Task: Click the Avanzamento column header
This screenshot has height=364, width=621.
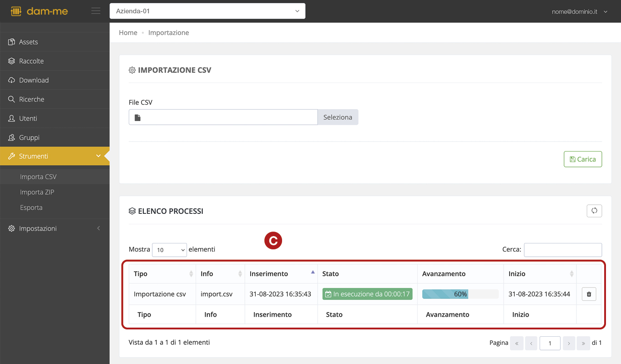Action: click(460, 274)
